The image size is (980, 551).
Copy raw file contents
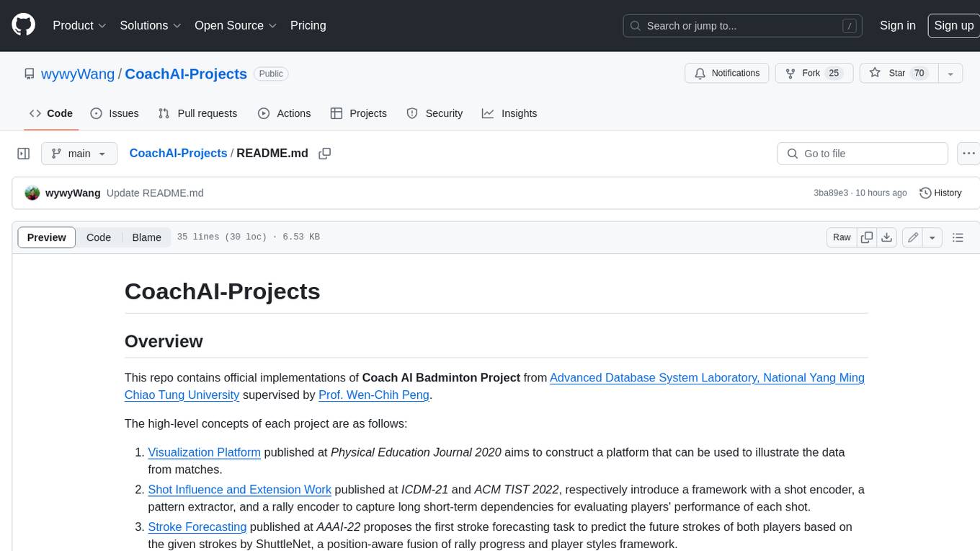pos(867,237)
